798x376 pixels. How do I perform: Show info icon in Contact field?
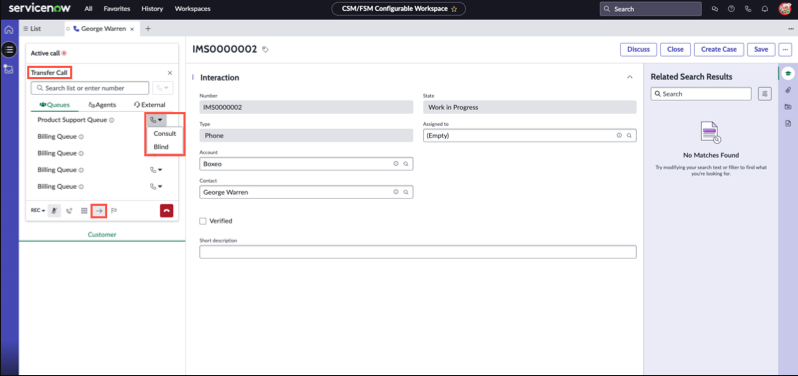(395, 192)
